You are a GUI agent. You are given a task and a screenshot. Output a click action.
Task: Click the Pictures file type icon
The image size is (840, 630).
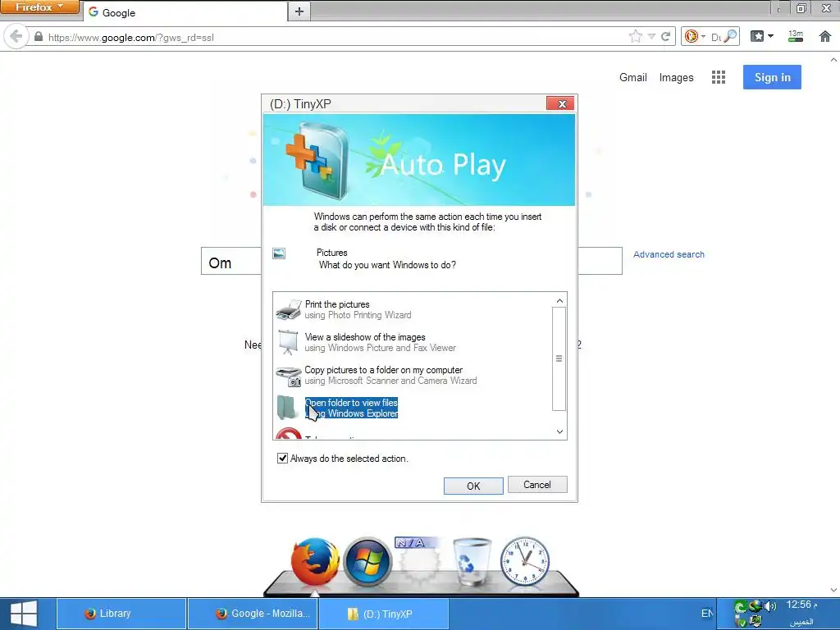coord(279,253)
